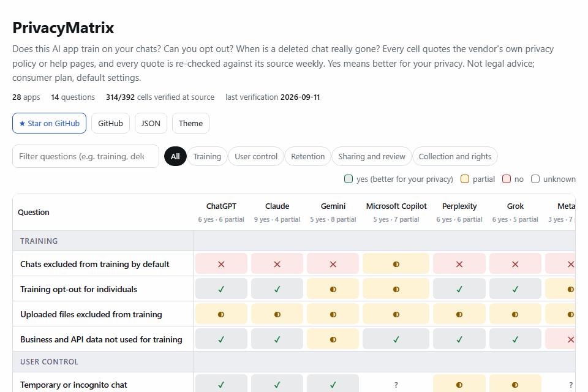Open Claude's training opt-out check cell
Image resolution: width=588 pixels, height=392 pixels.
coord(277,289)
